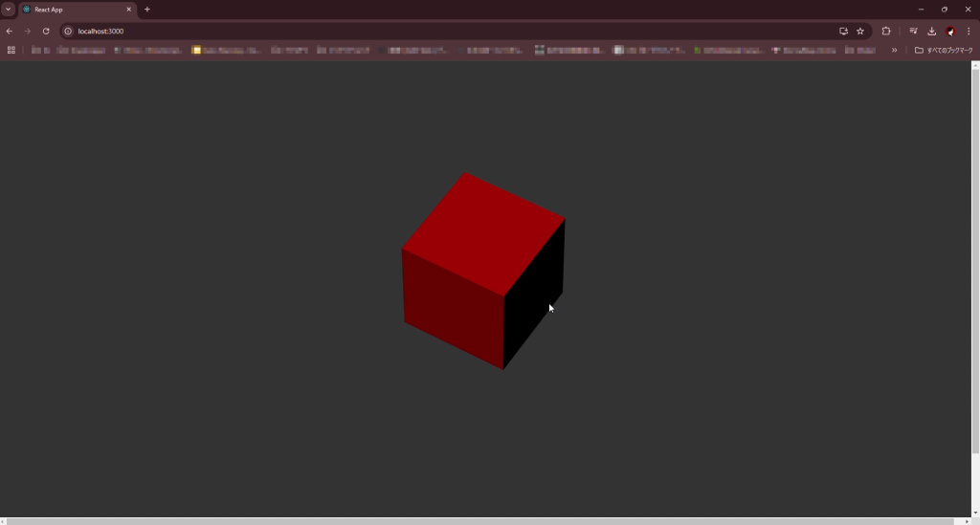This screenshot has height=525, width=980.
Task: Click the bright red top face of the cube
Action: [483, 232]
